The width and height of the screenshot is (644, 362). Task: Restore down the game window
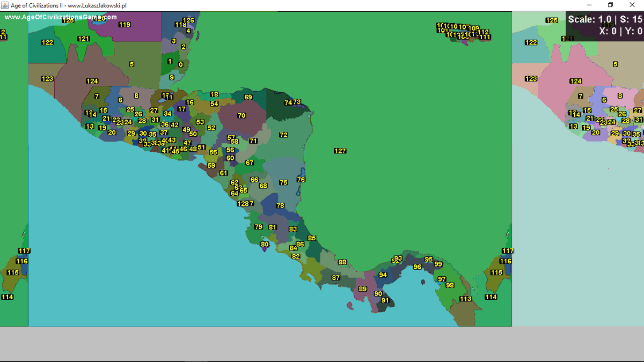click(610, 5)
